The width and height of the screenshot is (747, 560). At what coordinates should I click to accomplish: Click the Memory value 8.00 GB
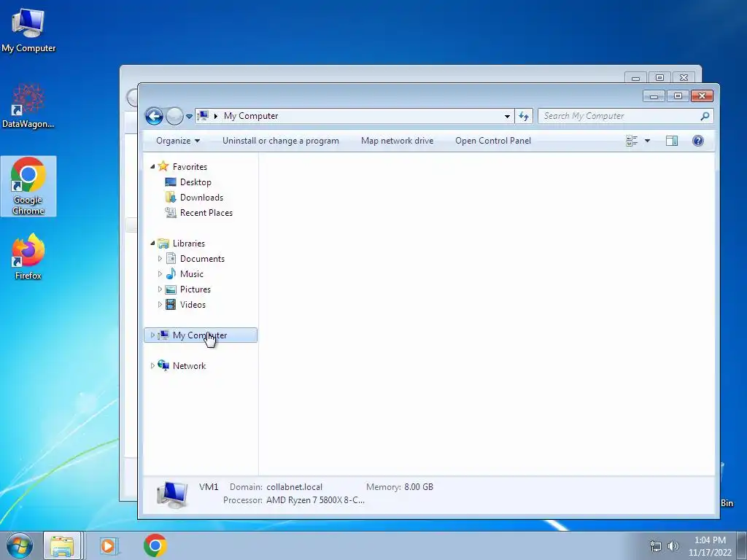point(419,486)
